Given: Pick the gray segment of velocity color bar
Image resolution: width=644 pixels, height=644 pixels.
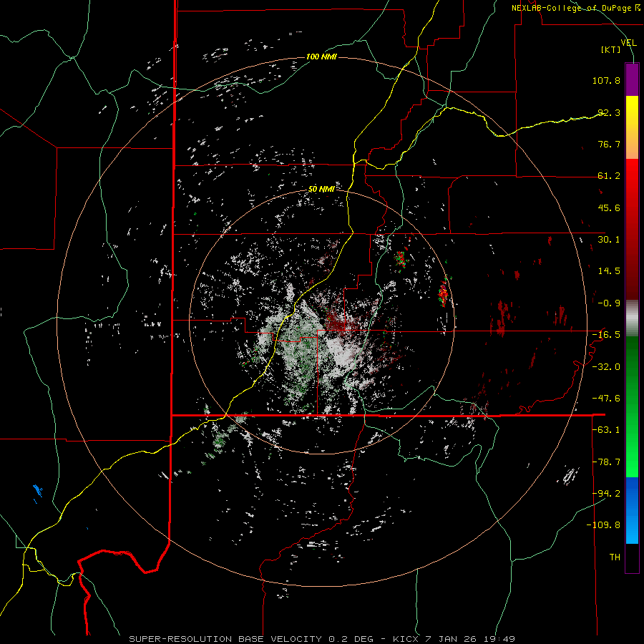Looking at the screenshot, I should pyautogui.click(x=632, y=318).
